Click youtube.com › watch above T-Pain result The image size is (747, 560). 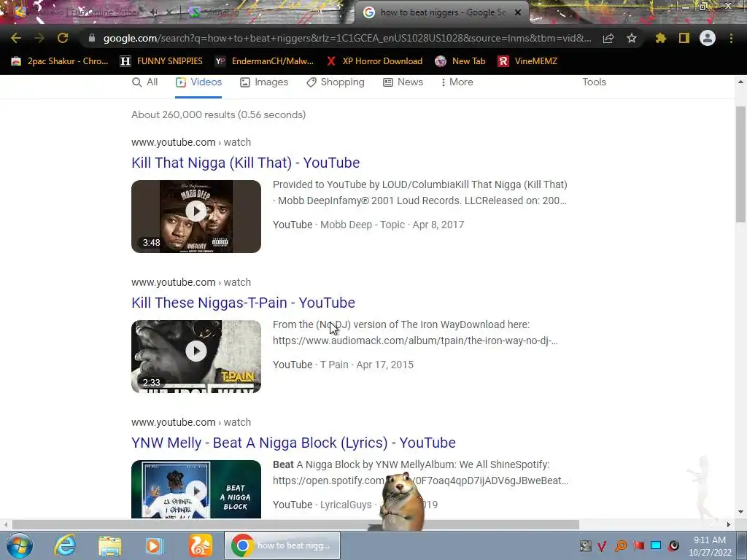[191, 282]
